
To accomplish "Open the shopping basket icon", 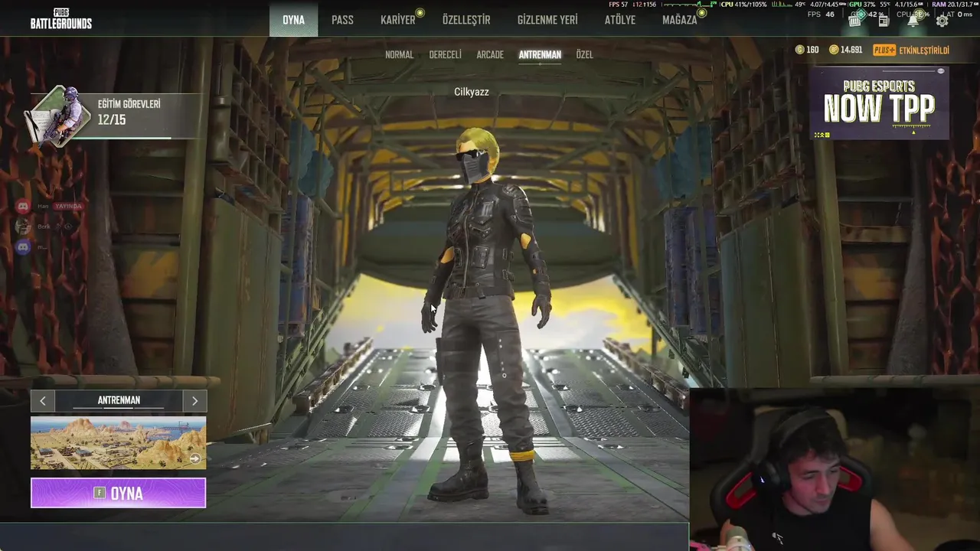I will 855,21.
